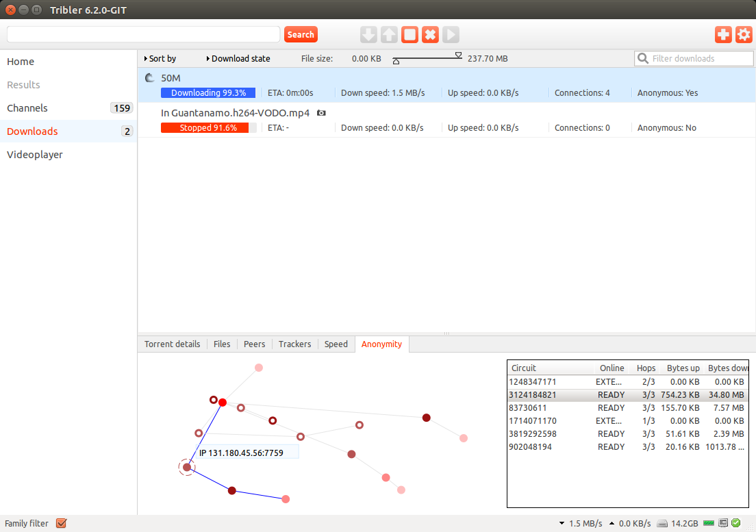Click the file size maximum slider handle
This screenshot has height=532, width=756.
point(459,55)
